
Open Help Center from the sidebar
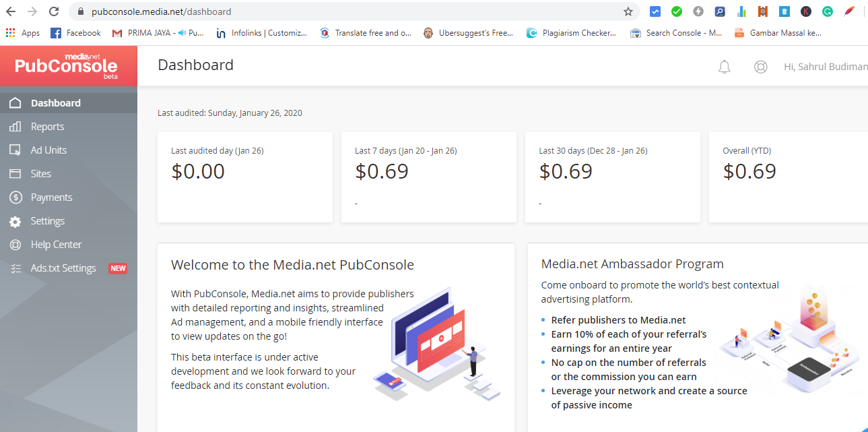[x=69, y=245]
